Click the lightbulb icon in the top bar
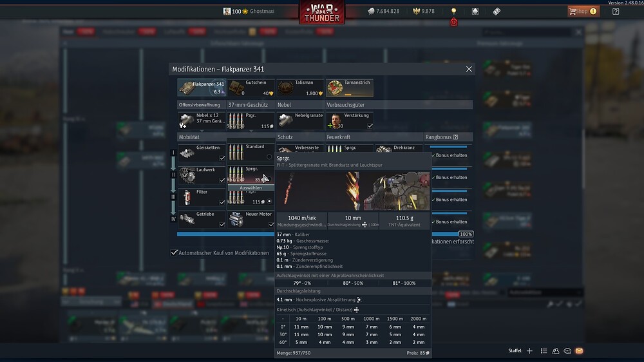The image size is (644, 362). point(453,11)
